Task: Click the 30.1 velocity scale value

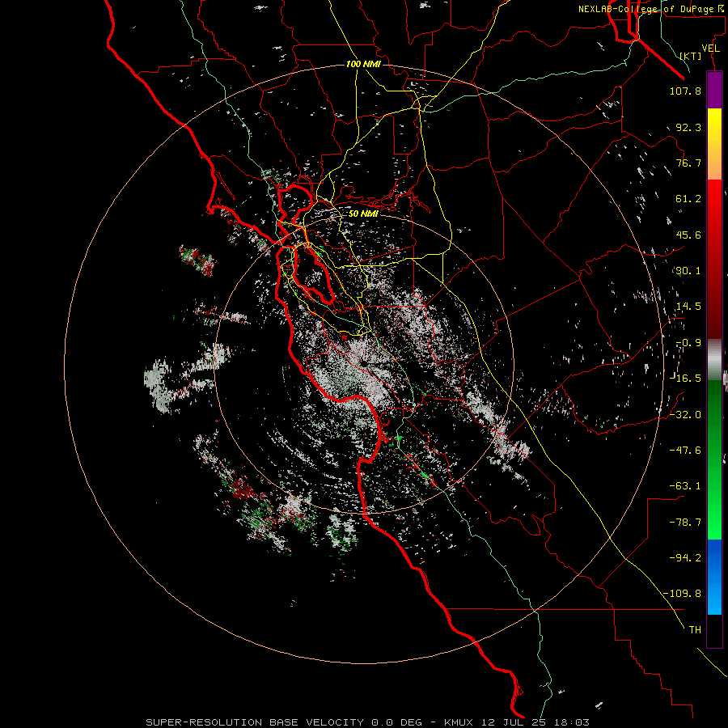Action: click(x=688, y=271)
